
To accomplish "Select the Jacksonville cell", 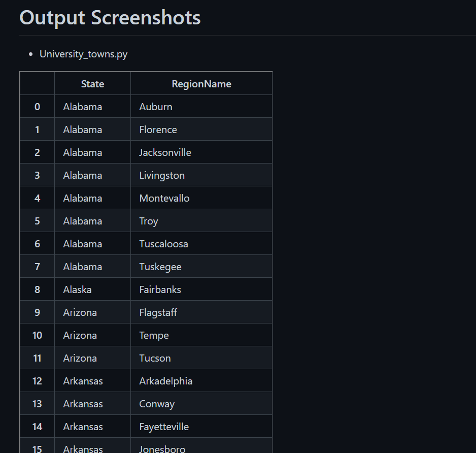I will pos(201,152).
